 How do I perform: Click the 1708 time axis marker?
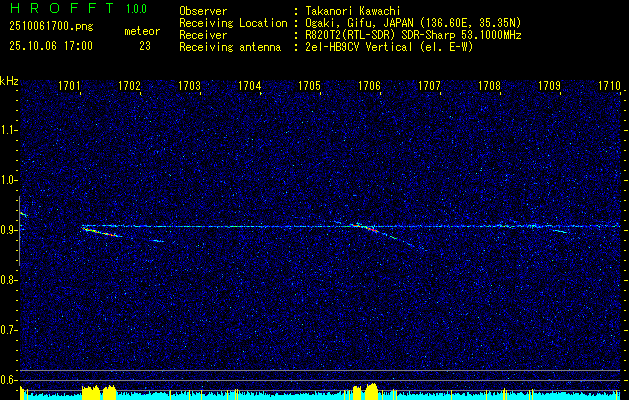(x=489, y=85)
